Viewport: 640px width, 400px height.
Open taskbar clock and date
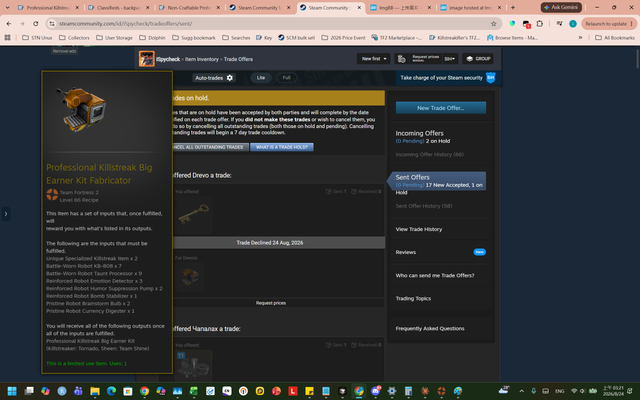click(x=613, y=391)
